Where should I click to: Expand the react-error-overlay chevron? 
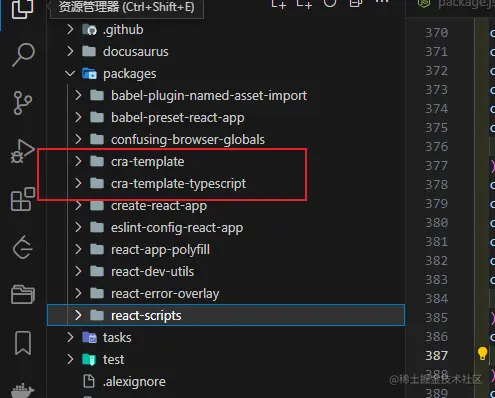[x=78, y=293]
